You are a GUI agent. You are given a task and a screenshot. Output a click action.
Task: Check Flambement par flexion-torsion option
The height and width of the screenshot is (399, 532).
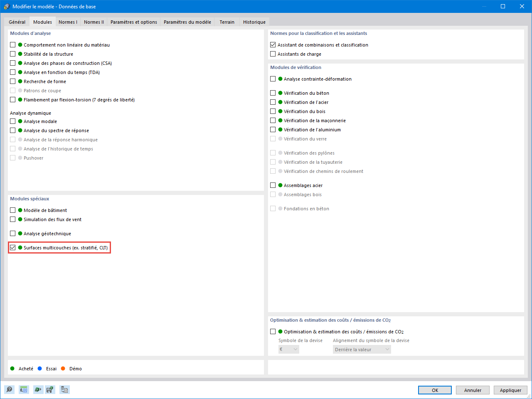click(13, 100)
